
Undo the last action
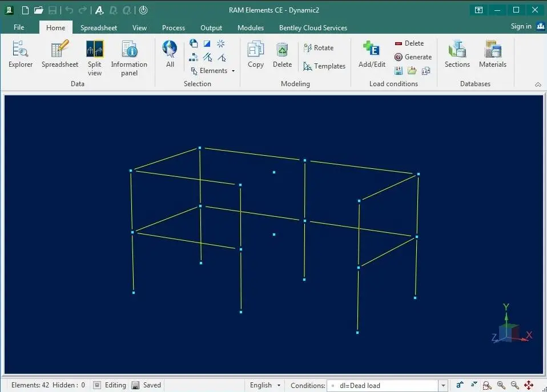69,10
